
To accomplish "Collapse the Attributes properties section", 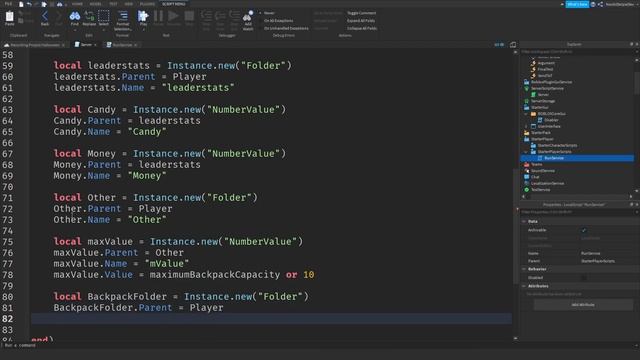I will [524, 286].
